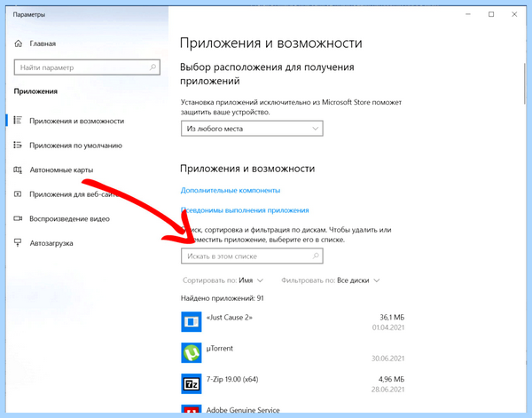Open Псевдонимы выполнения приложения link
This screenshot has width=532, height=418.
pyautogui.click(x=245, y=210)
